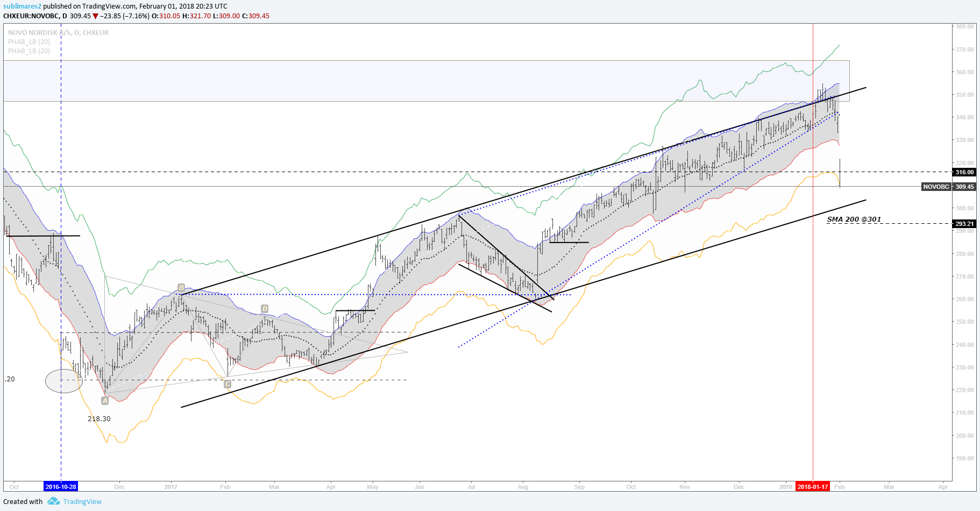Click the 190.00 price axis label

point(964,458)
